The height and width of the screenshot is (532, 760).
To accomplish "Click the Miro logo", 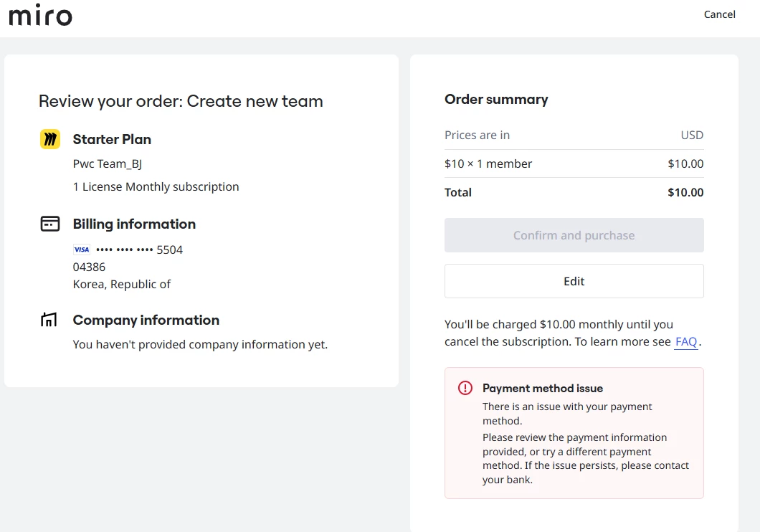I will 40,15.
